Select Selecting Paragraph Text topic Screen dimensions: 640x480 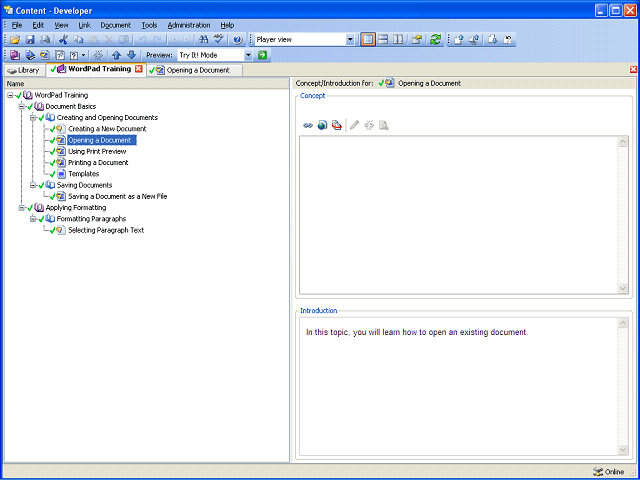point(106,230)
